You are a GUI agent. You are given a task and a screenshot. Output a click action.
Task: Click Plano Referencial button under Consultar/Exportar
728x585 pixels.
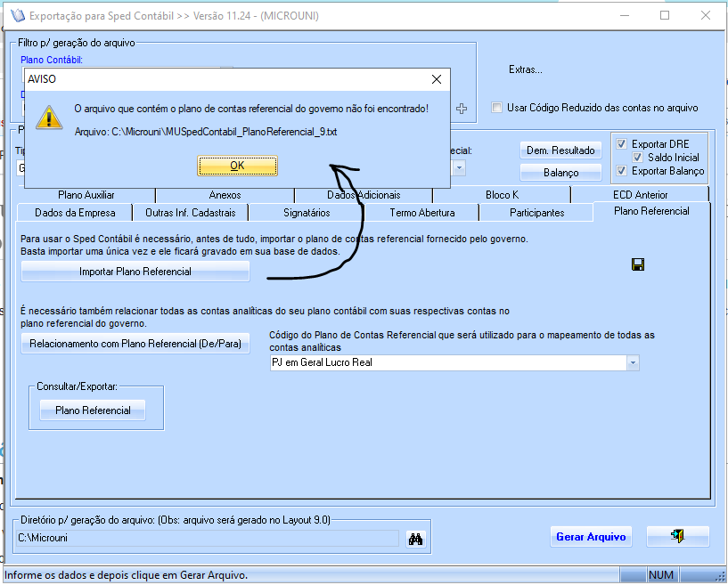pyautogui.click(x=93, y=410)
